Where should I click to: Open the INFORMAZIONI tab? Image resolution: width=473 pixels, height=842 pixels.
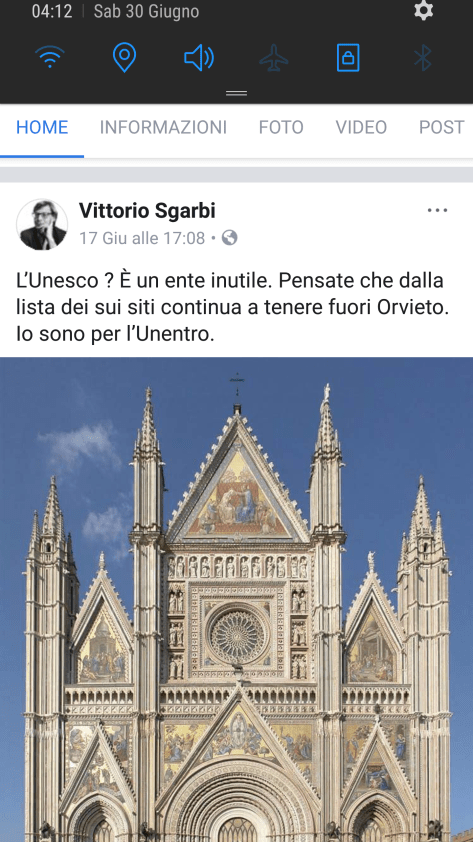163,127
